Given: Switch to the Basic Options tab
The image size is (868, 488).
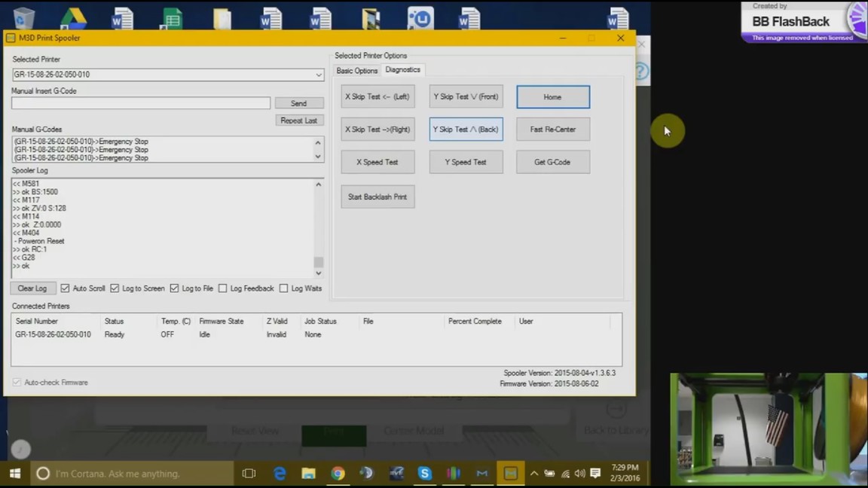Looking at the screenshot, I should [x=356, y=71].
